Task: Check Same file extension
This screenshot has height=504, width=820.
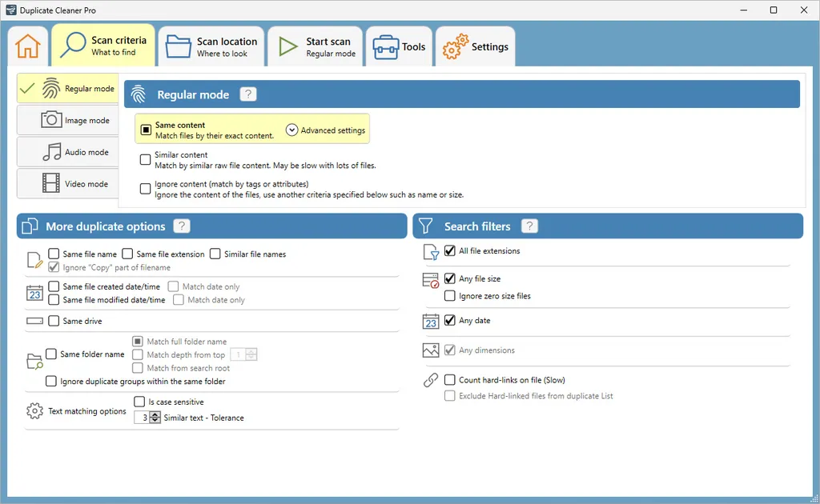Action: (x=127, y=254)
